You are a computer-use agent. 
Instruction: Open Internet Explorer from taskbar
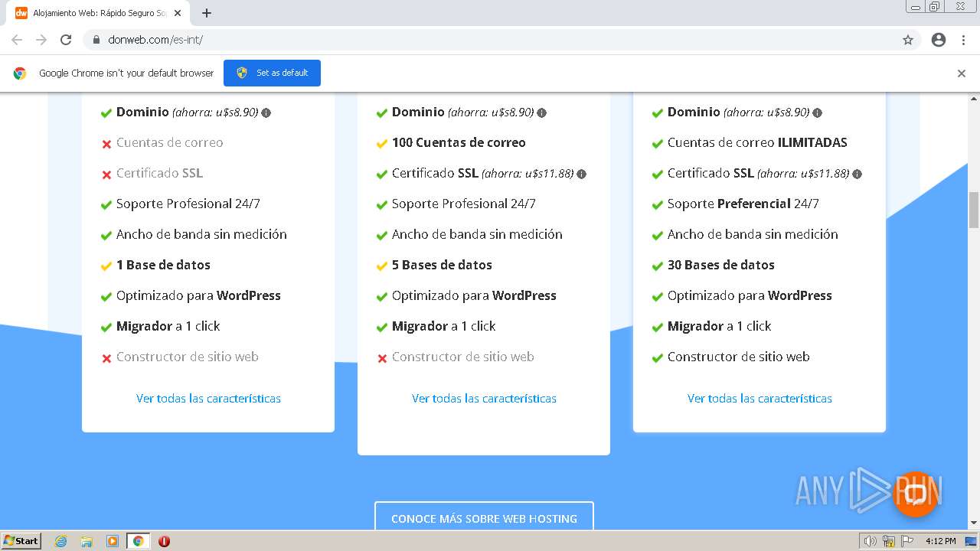(60, 541)
